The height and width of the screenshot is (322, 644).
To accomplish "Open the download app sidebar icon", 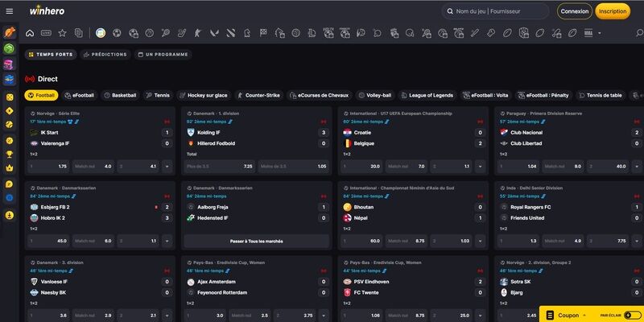I will pos(10,215).
